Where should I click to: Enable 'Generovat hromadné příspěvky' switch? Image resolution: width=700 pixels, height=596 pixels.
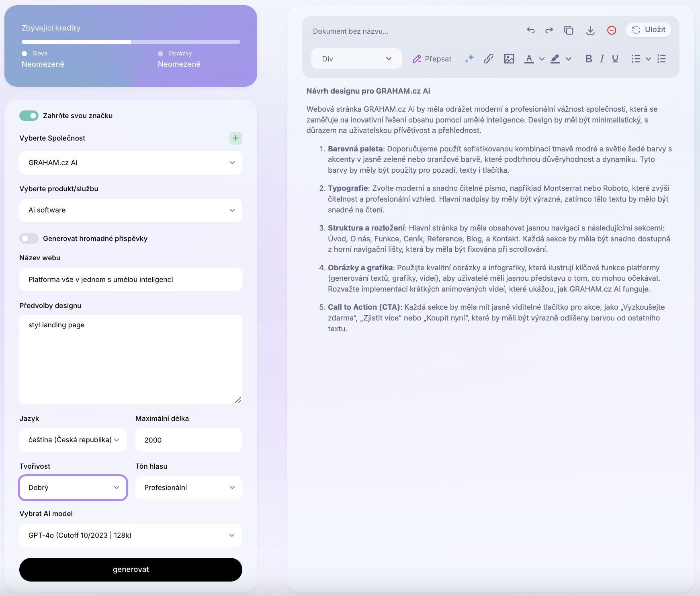[x=29, y=239]
